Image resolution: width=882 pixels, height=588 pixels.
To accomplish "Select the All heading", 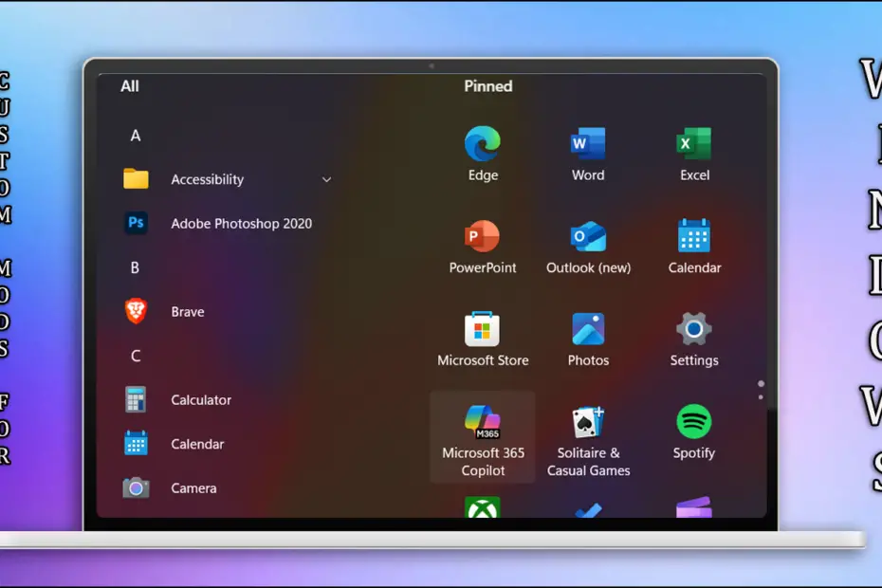I will (129, 86).
